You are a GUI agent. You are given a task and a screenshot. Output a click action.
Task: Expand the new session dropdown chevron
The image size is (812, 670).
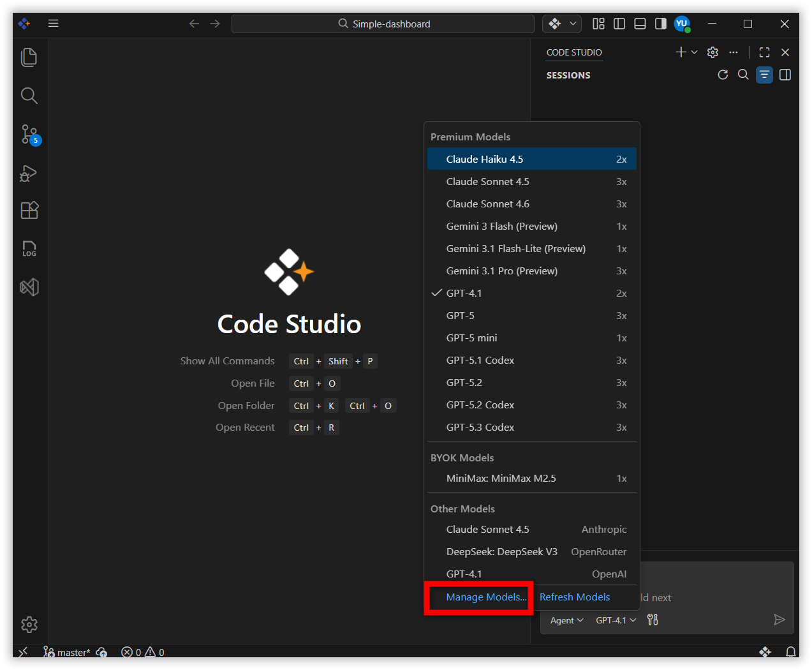(694, 52)
